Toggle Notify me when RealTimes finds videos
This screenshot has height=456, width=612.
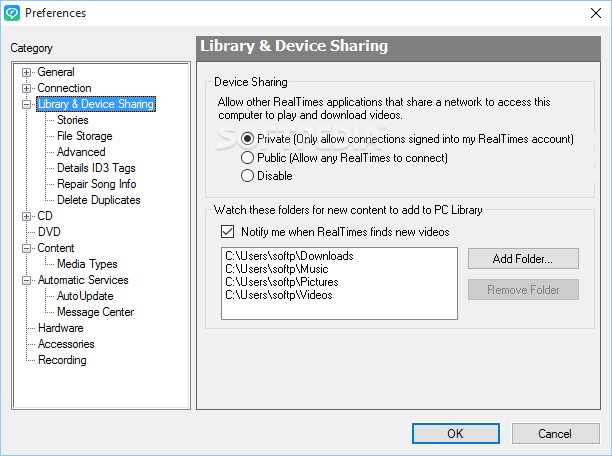click(228, 232)
